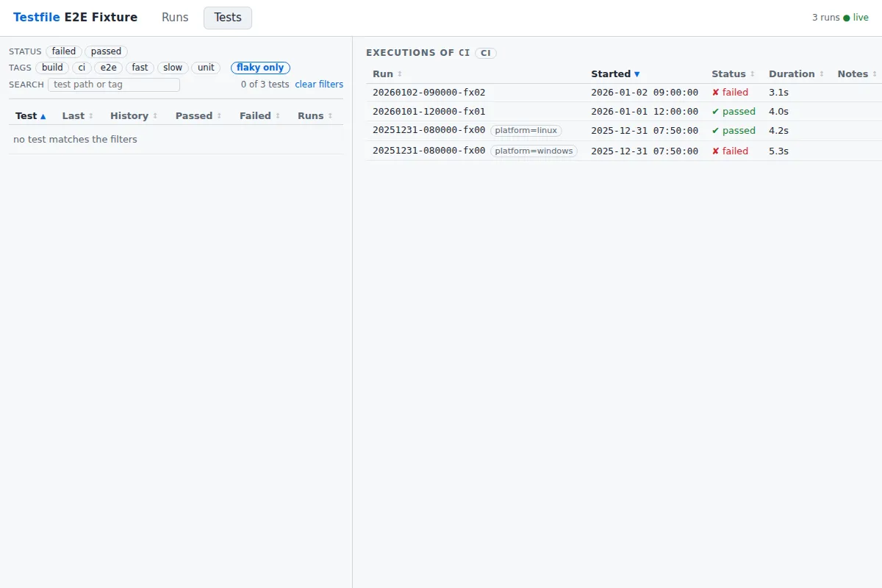The image size is (882, 588).
Task: Toggle the failed status filter
Action: [64, 51]
